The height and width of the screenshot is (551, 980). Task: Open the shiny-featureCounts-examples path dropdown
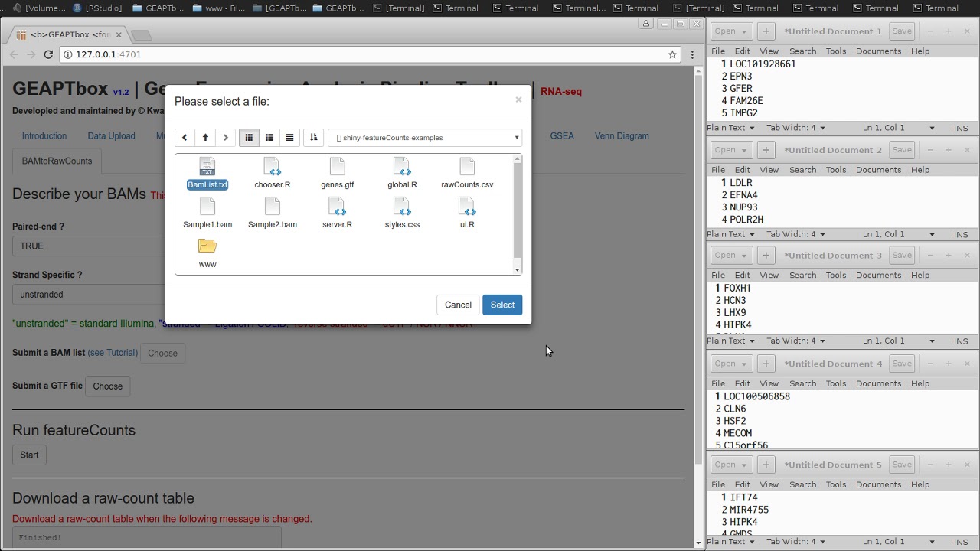425,138
